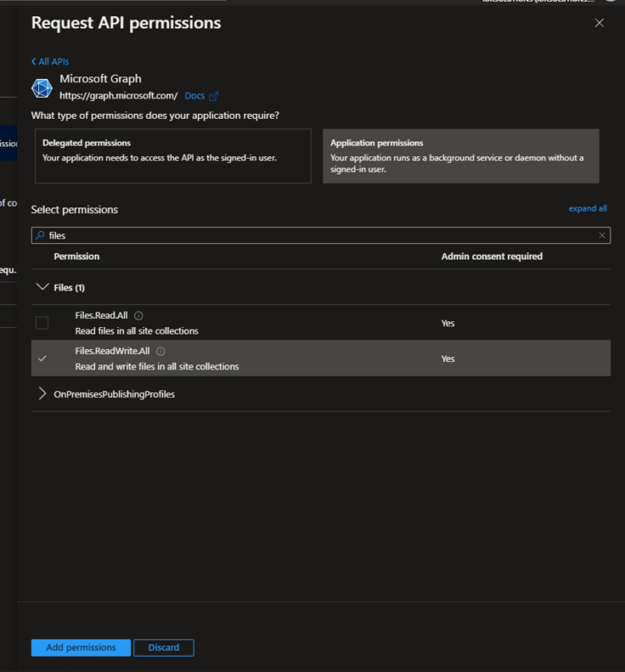Open the Docs link for Microsoft Graph
This screenshot has height=672, width=625.
(194, 95)
